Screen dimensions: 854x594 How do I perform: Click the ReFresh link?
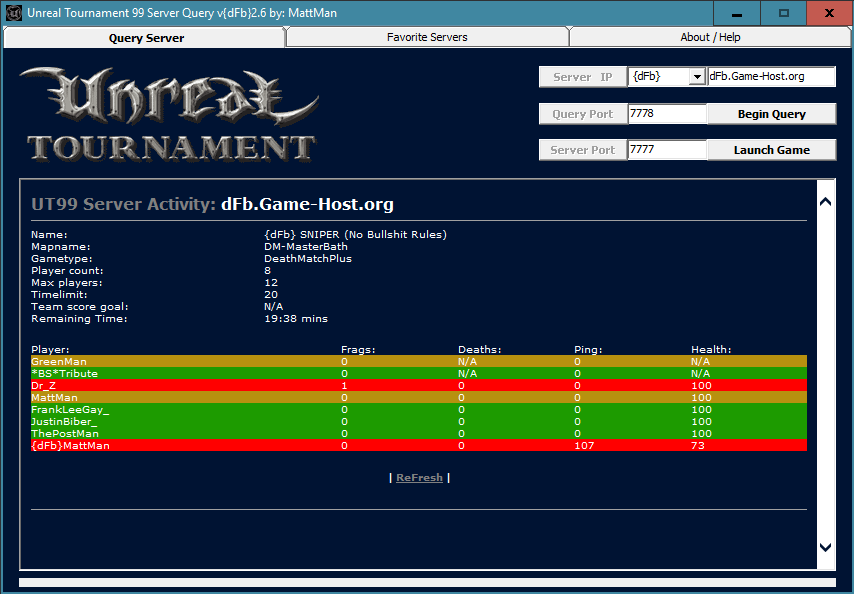(419, 477)
